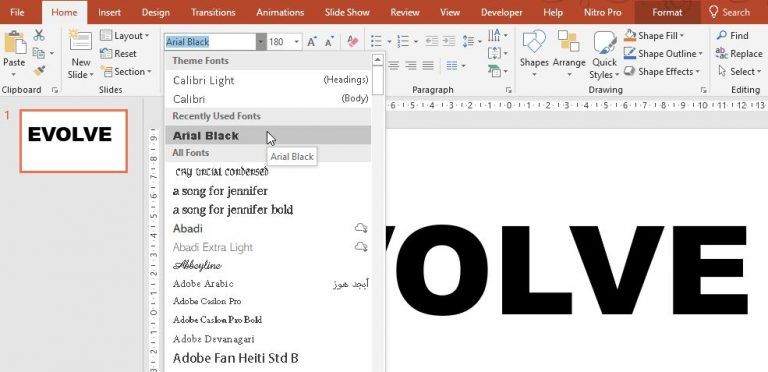This screenshot has width=768, height=372.
Task: Open the Slide Show tab
Action: click(347, 12)
